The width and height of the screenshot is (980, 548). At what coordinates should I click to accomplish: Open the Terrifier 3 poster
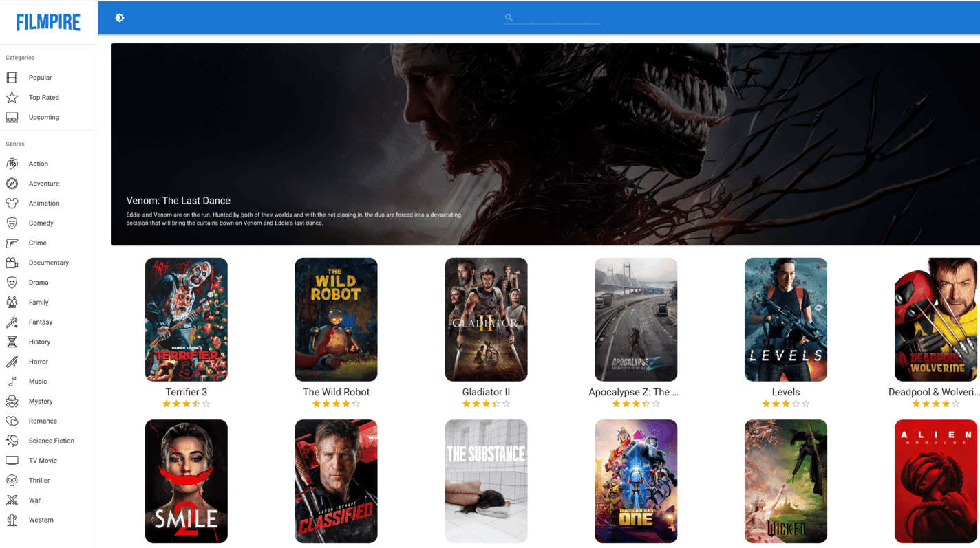(187, 320)
